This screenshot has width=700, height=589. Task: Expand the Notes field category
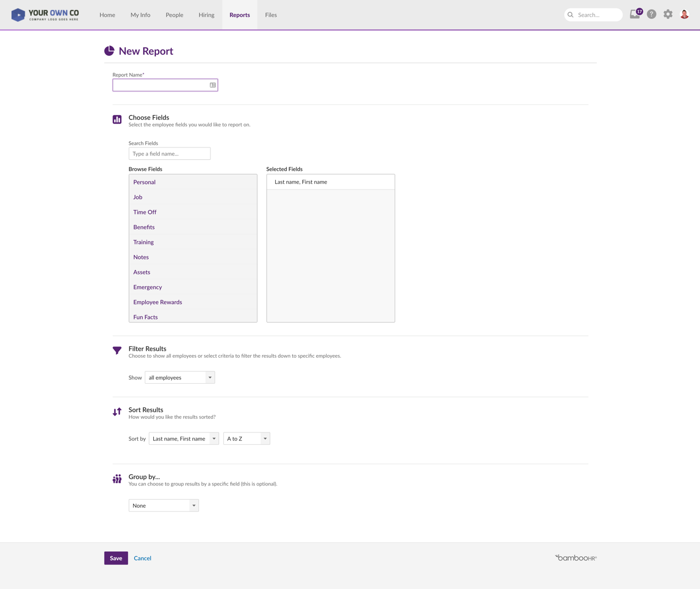(193, 257)
